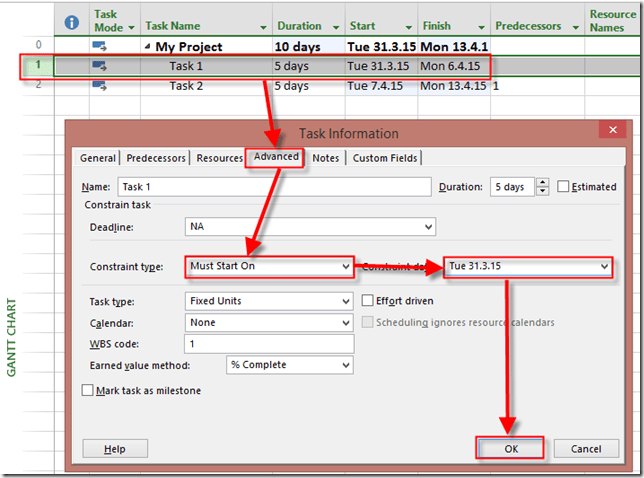The height and width of the screenshot is (478, 644).
Task: Close the Task Information dialog
Action: 611,131
